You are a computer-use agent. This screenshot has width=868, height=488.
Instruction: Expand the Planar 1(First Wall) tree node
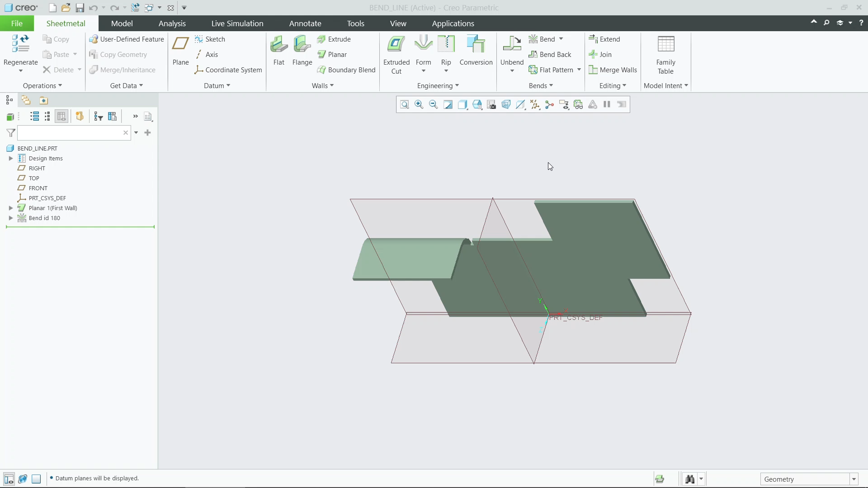(11, 208)
